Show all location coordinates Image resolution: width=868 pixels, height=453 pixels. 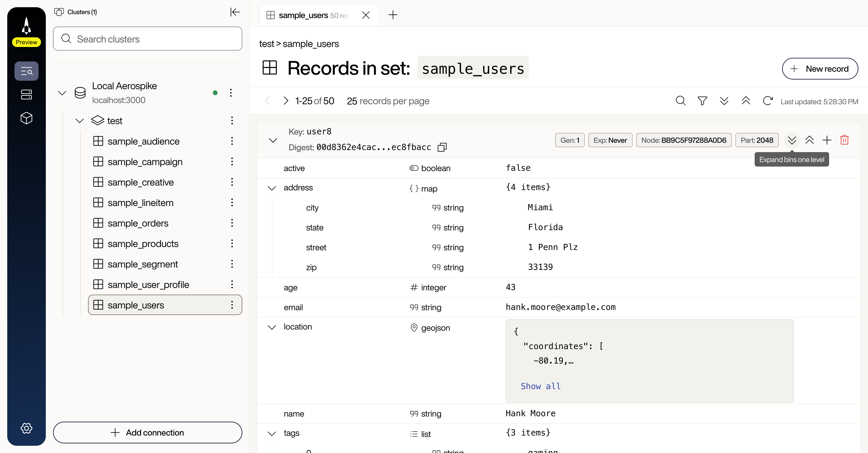540,386
